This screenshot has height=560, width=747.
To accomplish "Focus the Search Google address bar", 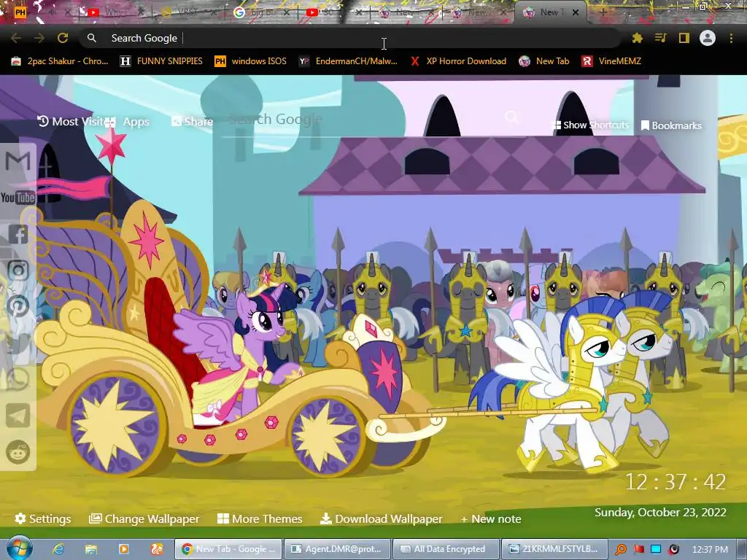I will [350, 38].
